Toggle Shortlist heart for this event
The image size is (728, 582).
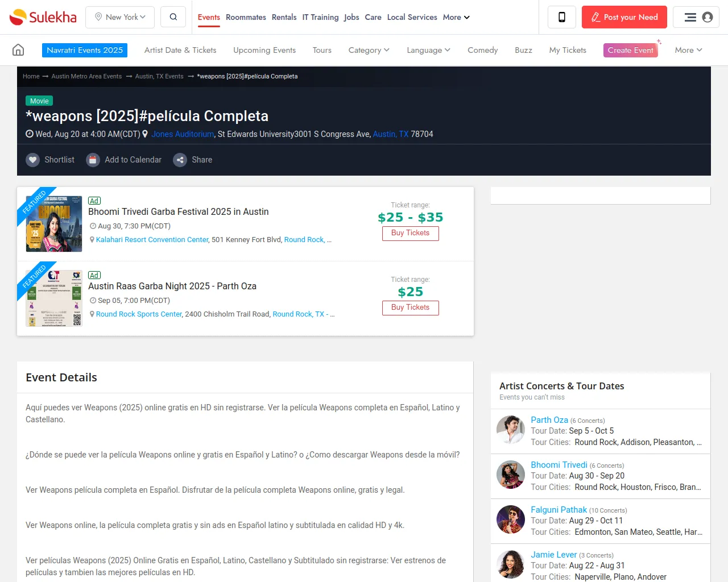[33, 160]
